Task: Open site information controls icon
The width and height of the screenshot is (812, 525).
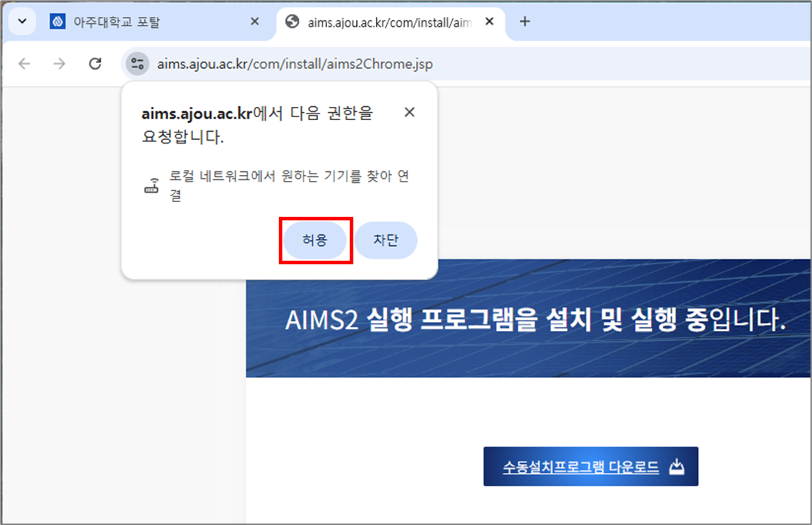Action: coord(137,64)
